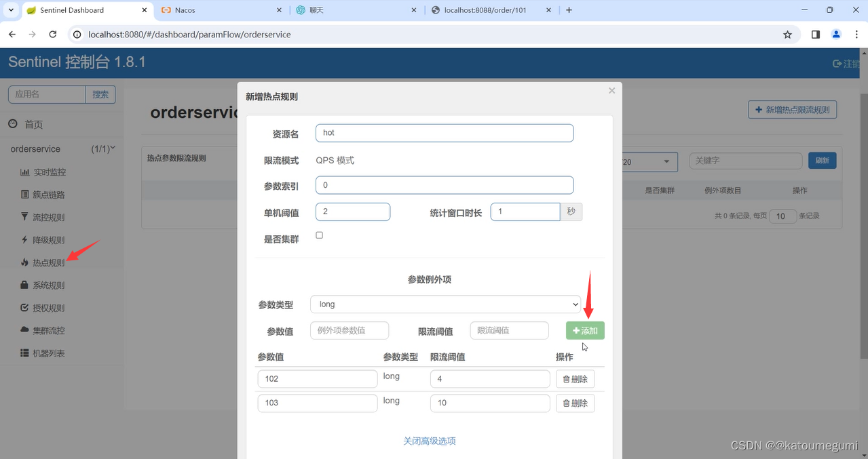Switch to the localhost:8088/order/101 tab
868x459 pixels.
coord(490,10)
